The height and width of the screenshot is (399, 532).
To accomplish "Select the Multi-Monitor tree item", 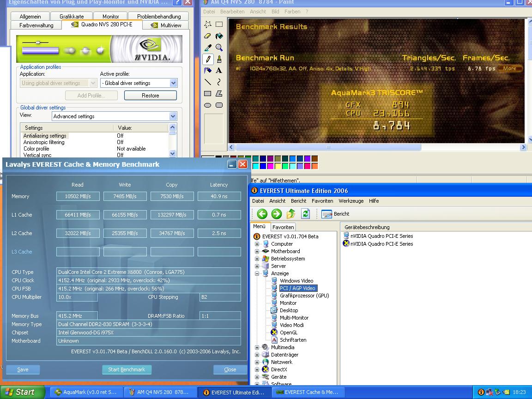I will point(294,318).
